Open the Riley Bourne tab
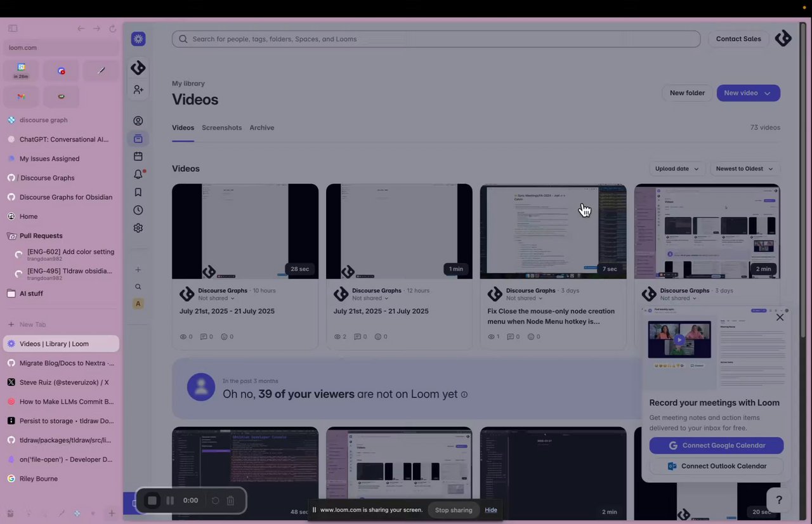This screenshot has height=524, width=812. pos(61,479)
